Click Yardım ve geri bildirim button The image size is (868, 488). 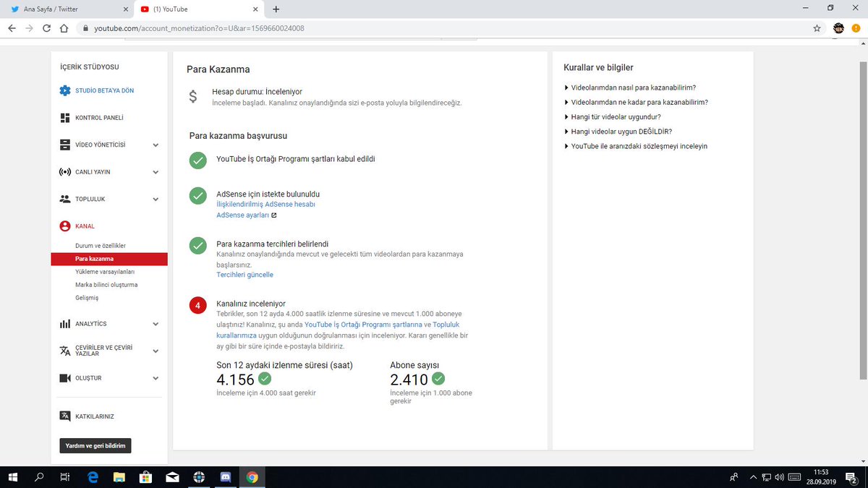[95, 446]
